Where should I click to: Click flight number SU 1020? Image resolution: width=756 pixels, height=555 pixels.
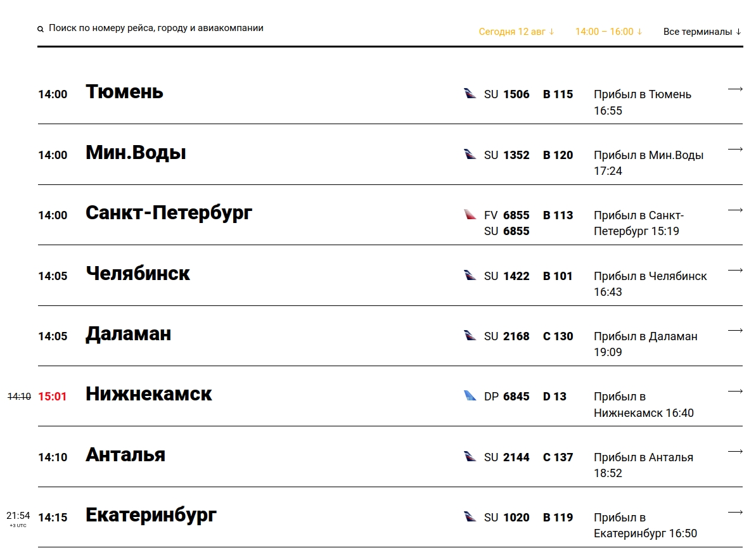click(506, 518)
